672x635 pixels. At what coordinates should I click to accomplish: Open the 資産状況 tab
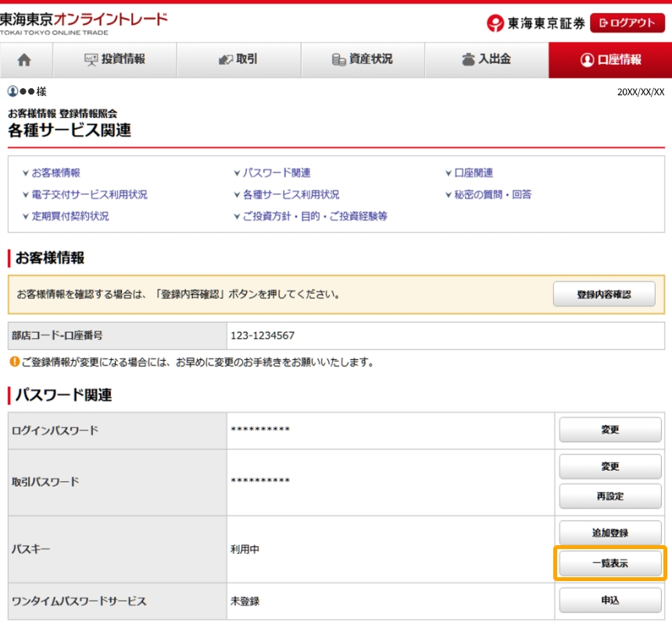(x=363, y=60)
